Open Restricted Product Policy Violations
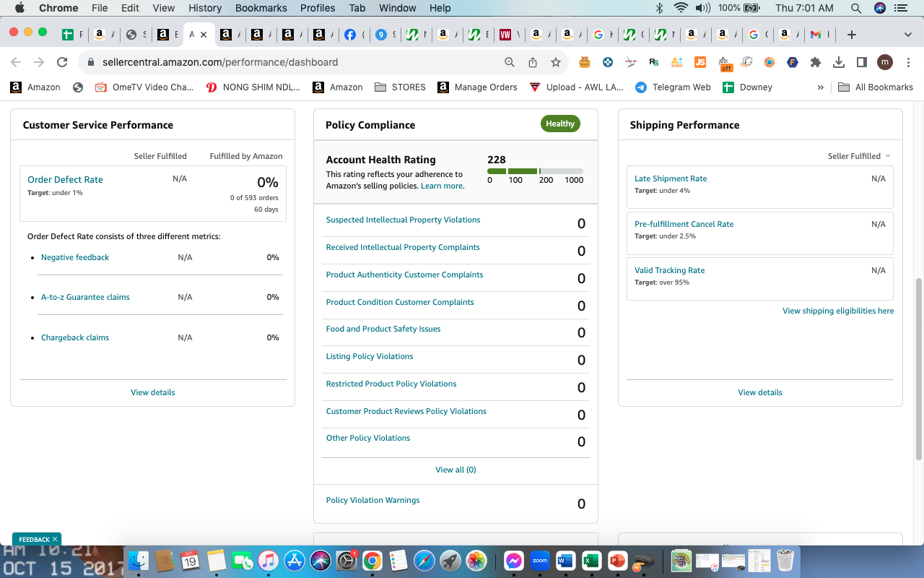Viewport: 924px width, 578px height. pos(391,384)
